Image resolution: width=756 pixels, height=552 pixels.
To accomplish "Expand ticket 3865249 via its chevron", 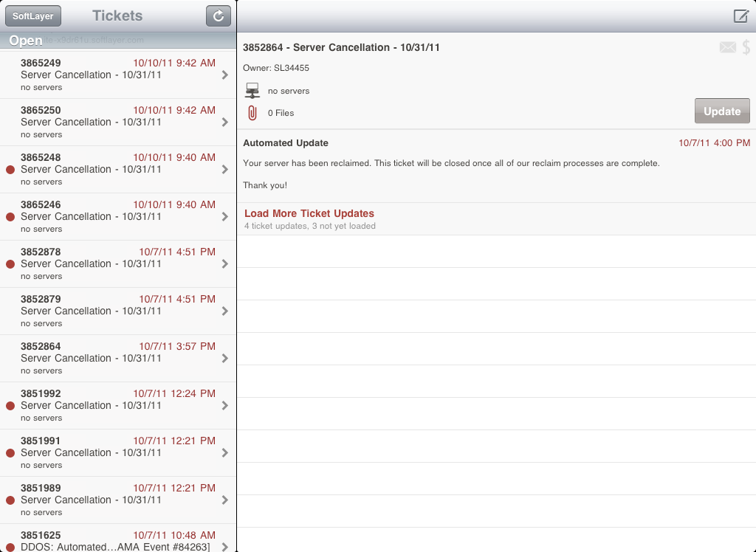I will (x=225, y=75).
